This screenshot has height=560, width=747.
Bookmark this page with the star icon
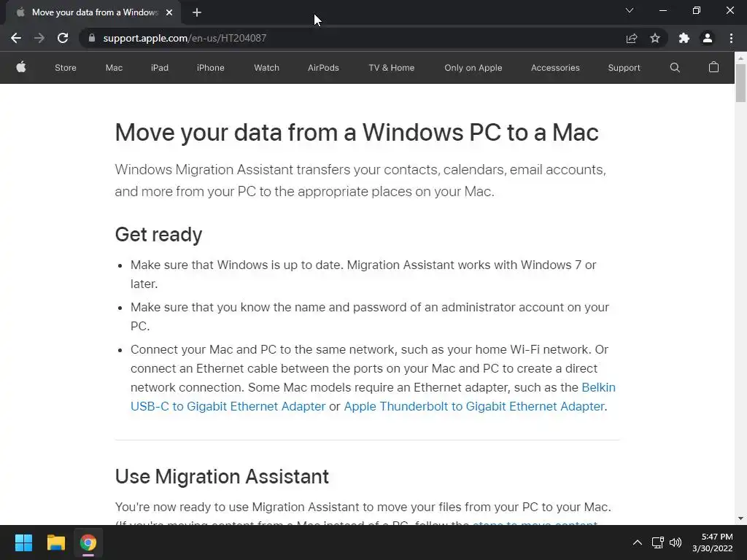[x=655, y=38]
